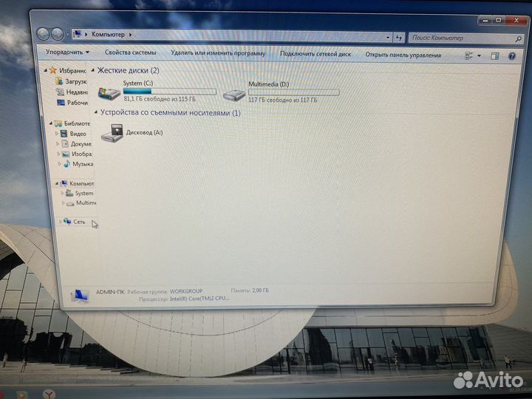Open the view options dropdown arrow
Viewport: 532px width, 399px height.
[x=479, y=55]
